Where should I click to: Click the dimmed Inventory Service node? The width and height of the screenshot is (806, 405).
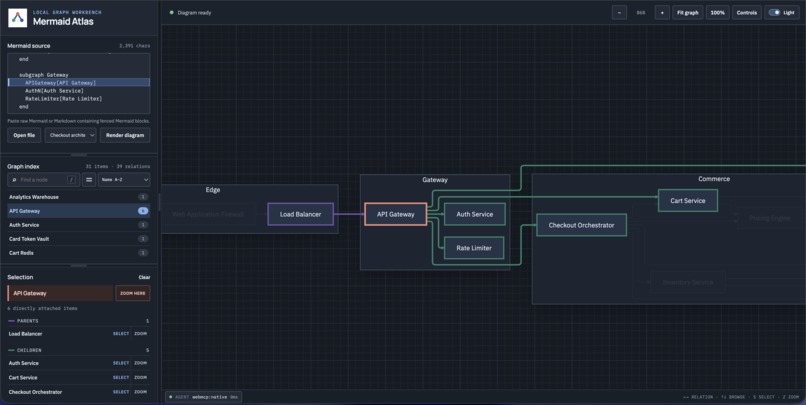[x=688, y=282]
